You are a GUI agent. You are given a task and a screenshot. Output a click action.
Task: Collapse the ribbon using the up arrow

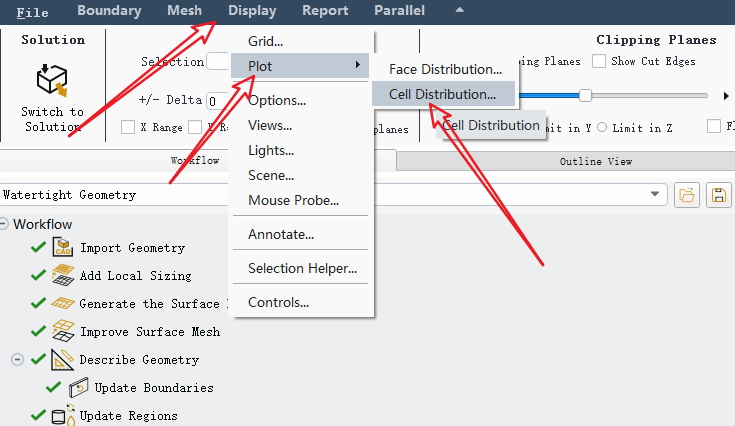click(x=459, y=10)
